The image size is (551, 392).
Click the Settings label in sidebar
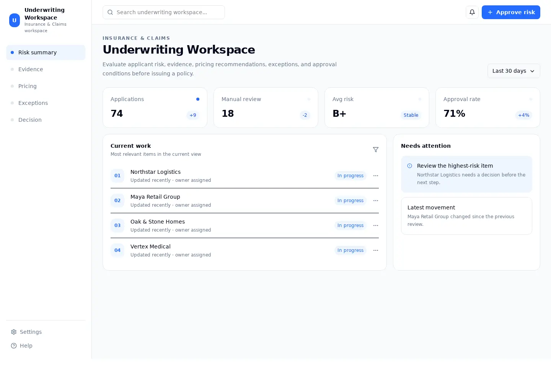pos(31,332)
